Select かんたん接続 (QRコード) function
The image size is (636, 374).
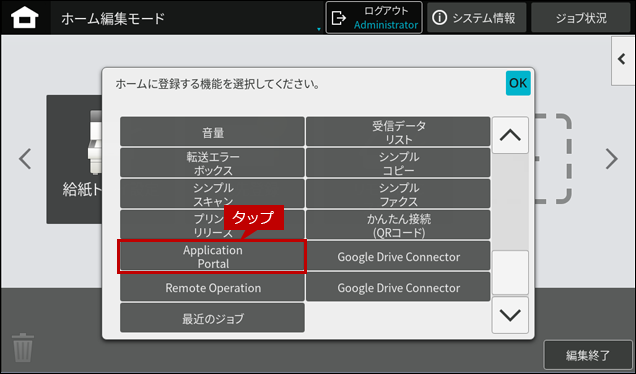click(398, 225)
